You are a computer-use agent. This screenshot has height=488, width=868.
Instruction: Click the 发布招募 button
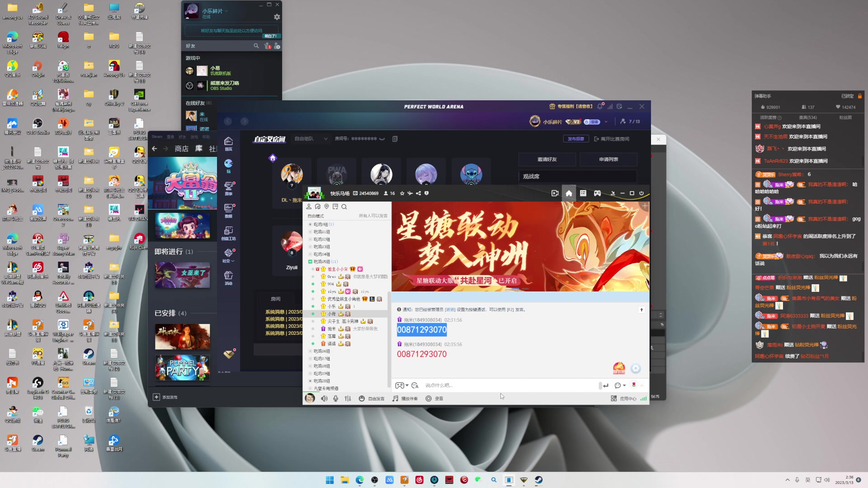(x=576, y=139)
